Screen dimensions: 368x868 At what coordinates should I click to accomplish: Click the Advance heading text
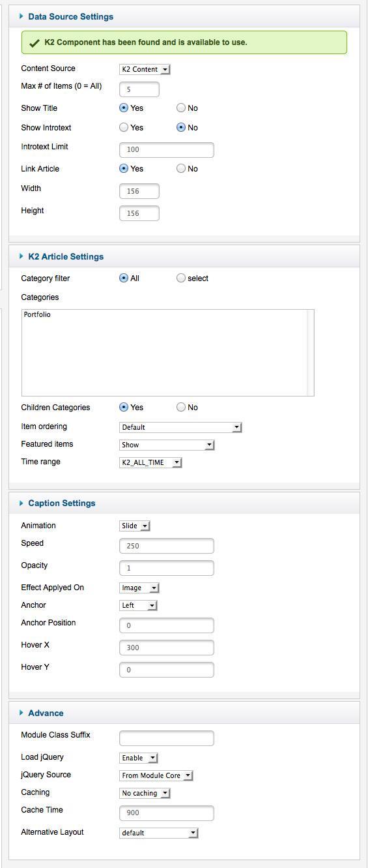pyautogui.click(x=46, y=713)
